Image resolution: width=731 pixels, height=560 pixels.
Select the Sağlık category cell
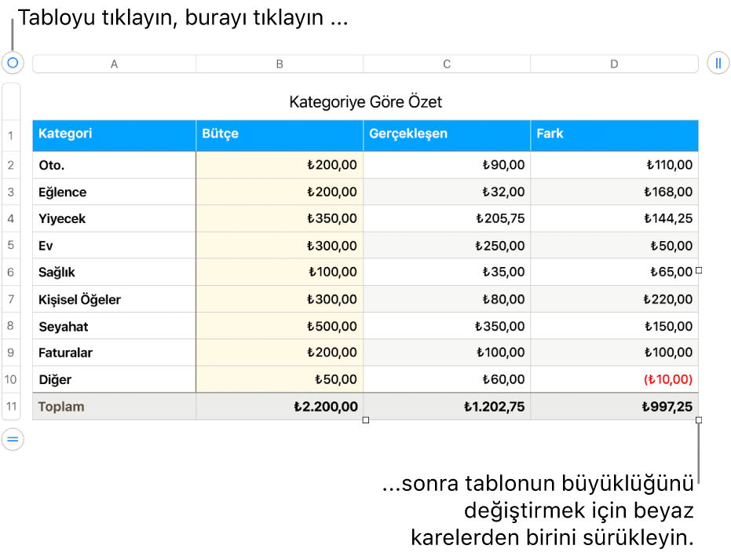(x=114, y=273)
